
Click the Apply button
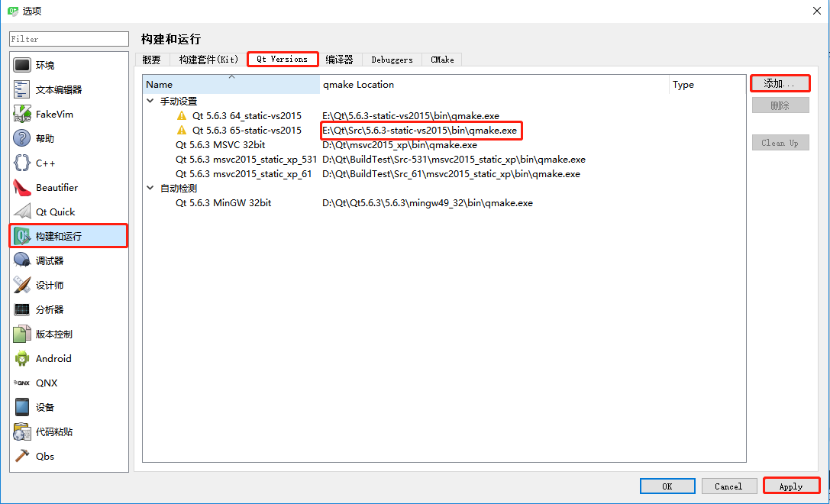point(791,486)
